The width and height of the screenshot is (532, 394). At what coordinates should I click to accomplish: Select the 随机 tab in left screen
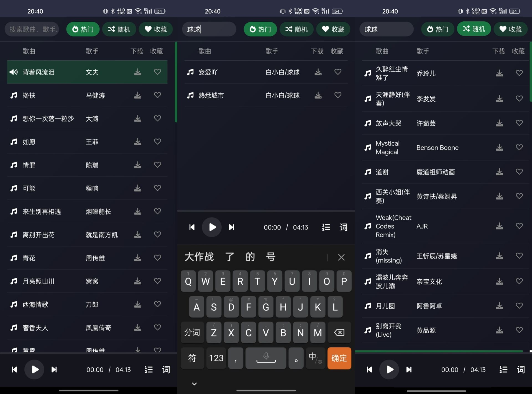pos(119,29)
